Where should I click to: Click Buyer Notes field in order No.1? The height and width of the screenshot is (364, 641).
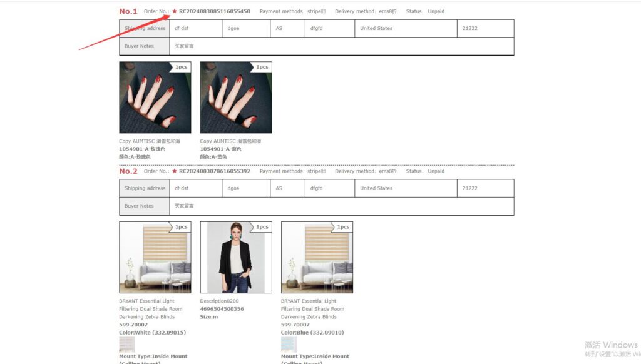click(x=342, y=46)
